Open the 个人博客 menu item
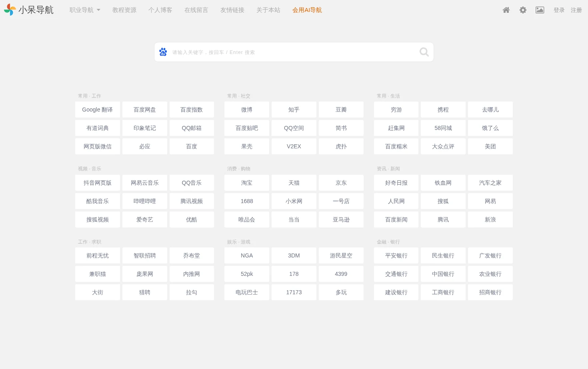The image size is (588, 369). coord(160,10)
